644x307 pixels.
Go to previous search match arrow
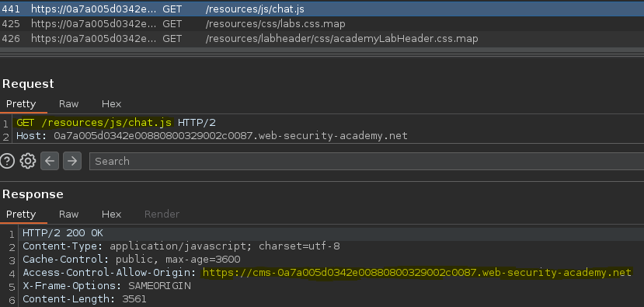click(50, 161)
